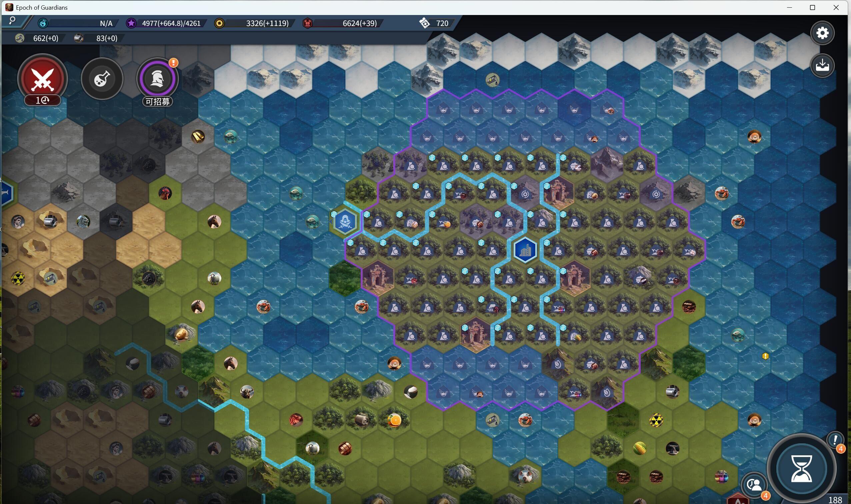Click the rooster resource icon

[x=165, y=193]
